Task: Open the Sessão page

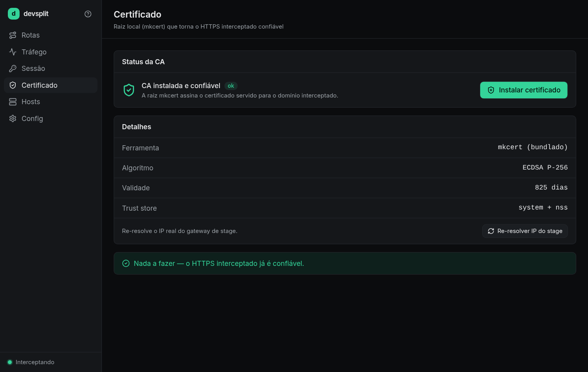Action: pos(51,69)
